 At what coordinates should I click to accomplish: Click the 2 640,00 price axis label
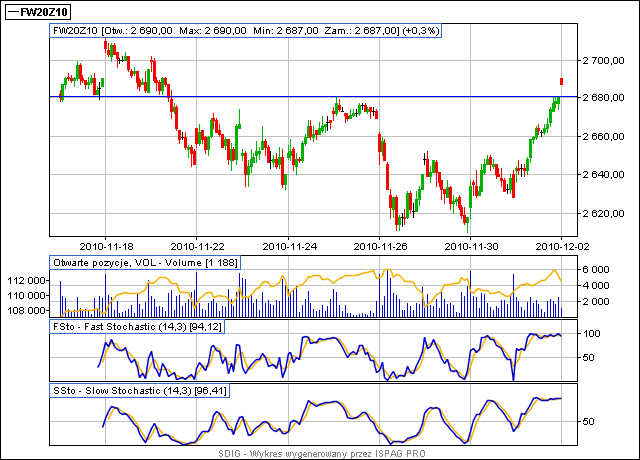click(x=604, y=175)
